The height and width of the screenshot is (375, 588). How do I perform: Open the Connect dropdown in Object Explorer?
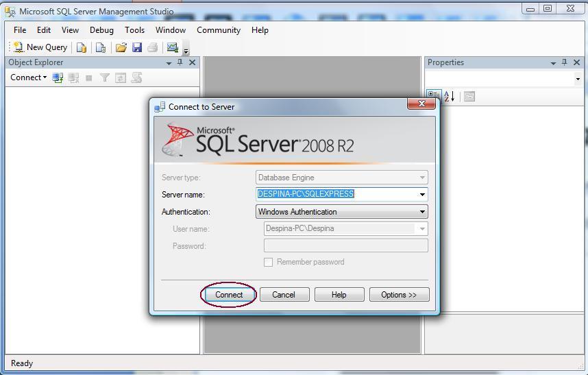[x=29, y=77]
